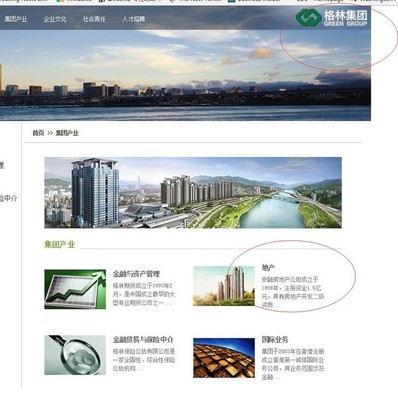Click the riverside city panorama banner
Screen dimensions: 398x400
tap(193, 193)
